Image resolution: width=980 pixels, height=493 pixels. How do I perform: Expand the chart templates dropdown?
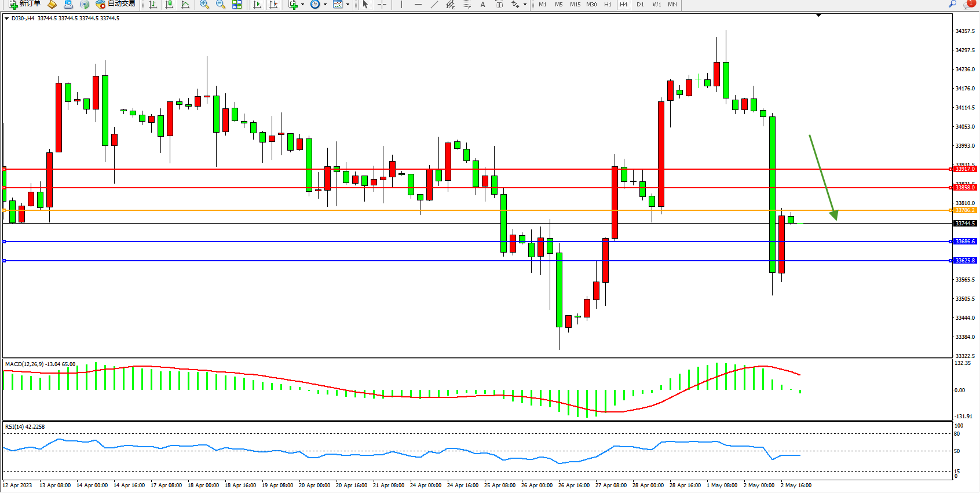[x=348, y=5]
